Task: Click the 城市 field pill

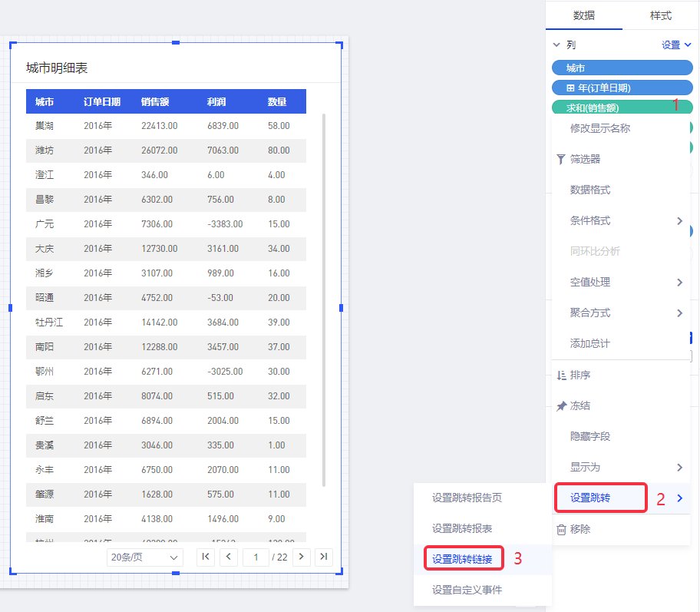Action: point(622,68)
